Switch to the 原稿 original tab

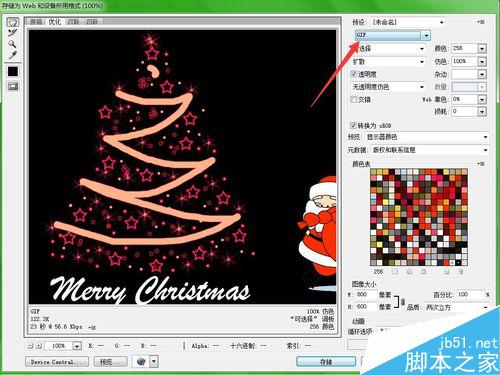[x=36, y=22]
